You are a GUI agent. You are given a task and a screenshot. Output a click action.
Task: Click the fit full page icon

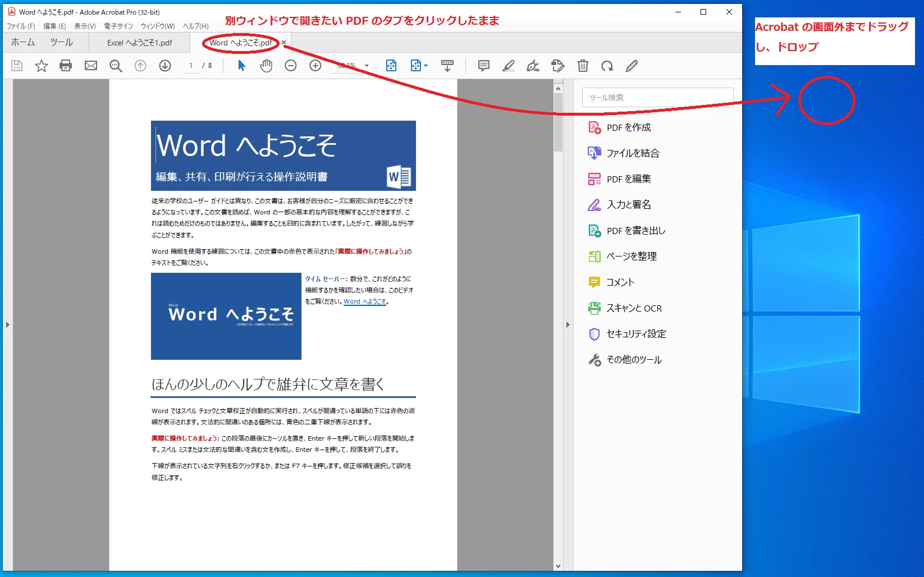[415, 66]
